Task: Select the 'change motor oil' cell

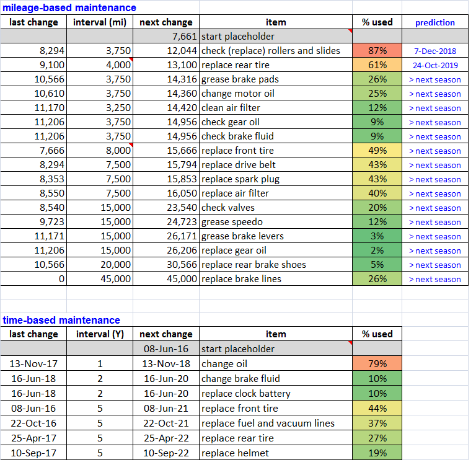Action: click(x=276, y=94)
